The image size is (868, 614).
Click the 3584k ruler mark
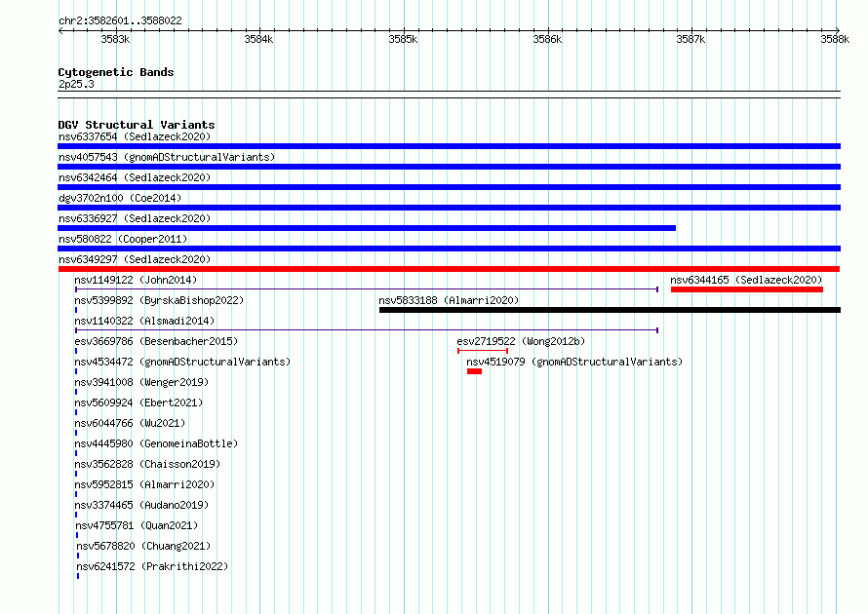click(x=259, y=39)
